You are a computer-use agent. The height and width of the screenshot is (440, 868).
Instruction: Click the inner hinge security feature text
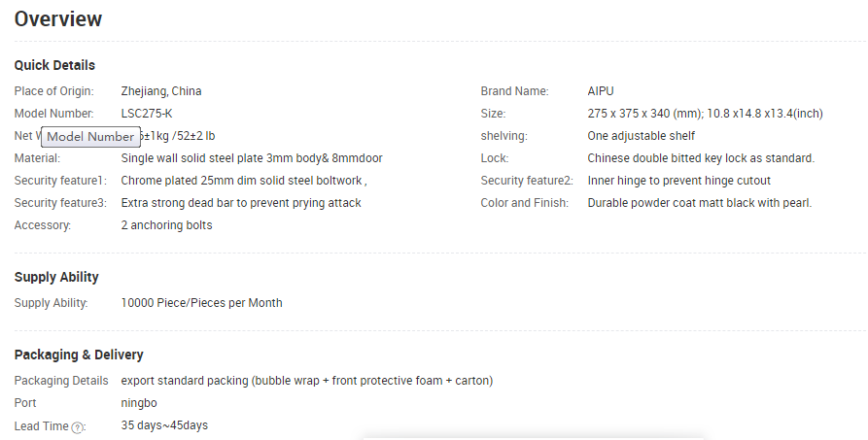pyautogui.click(x=678, y=181)
